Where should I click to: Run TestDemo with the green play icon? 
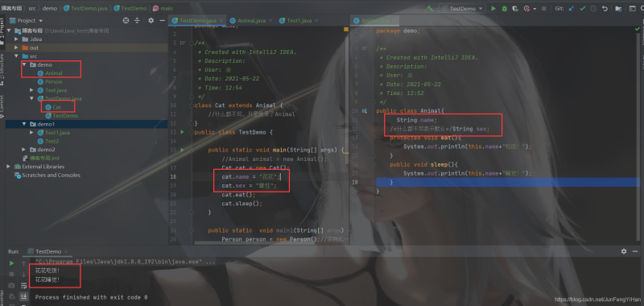pos(493,8)
